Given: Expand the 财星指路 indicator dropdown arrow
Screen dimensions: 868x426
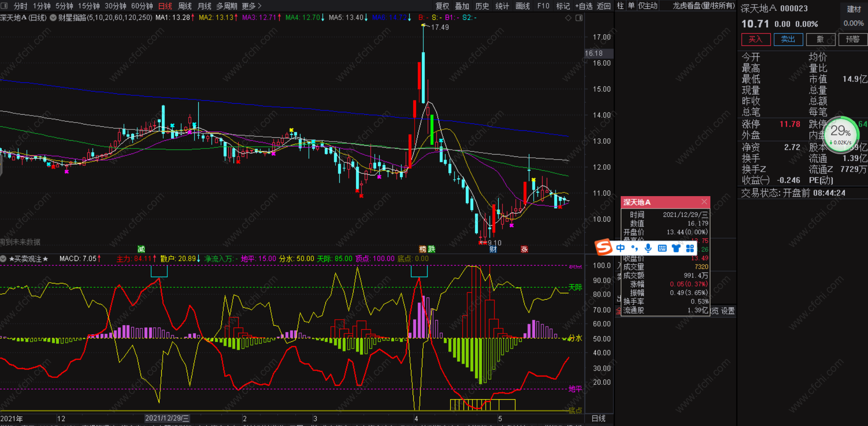Looking at the screenshot, I should (53, 18).
